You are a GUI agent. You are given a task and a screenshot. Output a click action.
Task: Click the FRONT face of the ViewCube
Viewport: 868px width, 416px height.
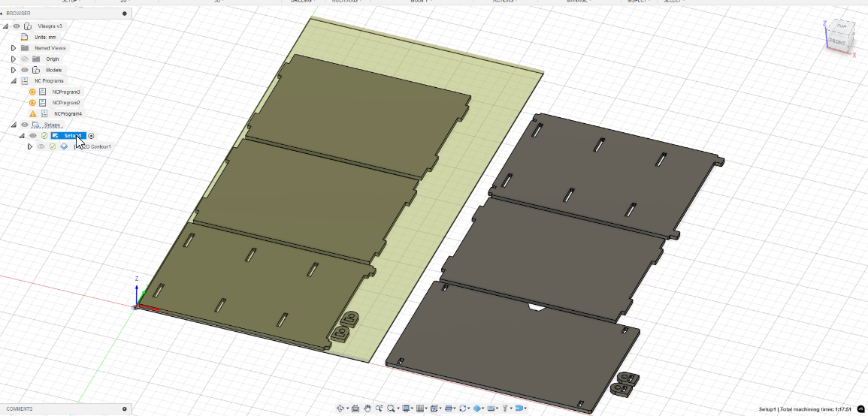pyautogui.click(x=837, y=42)
